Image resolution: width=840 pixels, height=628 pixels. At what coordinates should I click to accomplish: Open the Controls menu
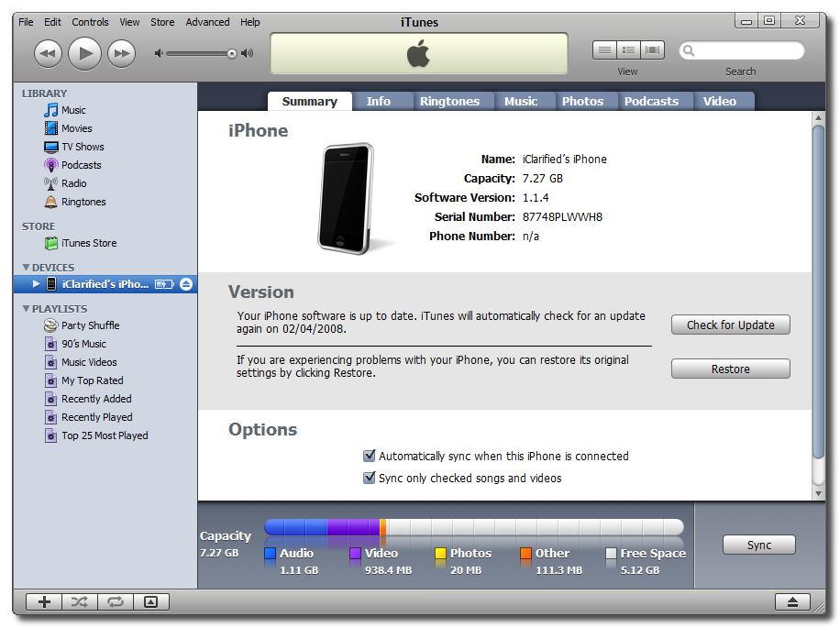[90, 22]
